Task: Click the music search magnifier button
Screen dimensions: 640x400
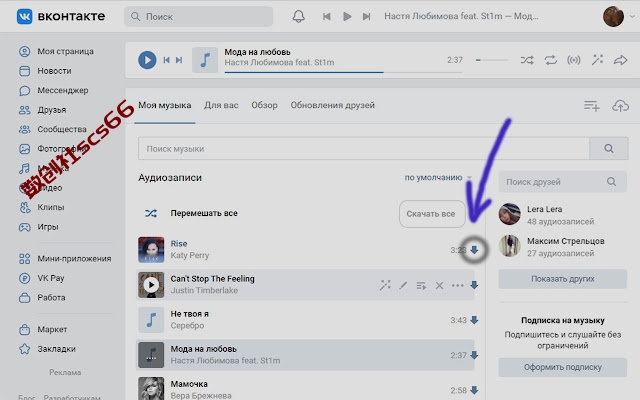Action: pyautogui.click(x=609, y=149)
